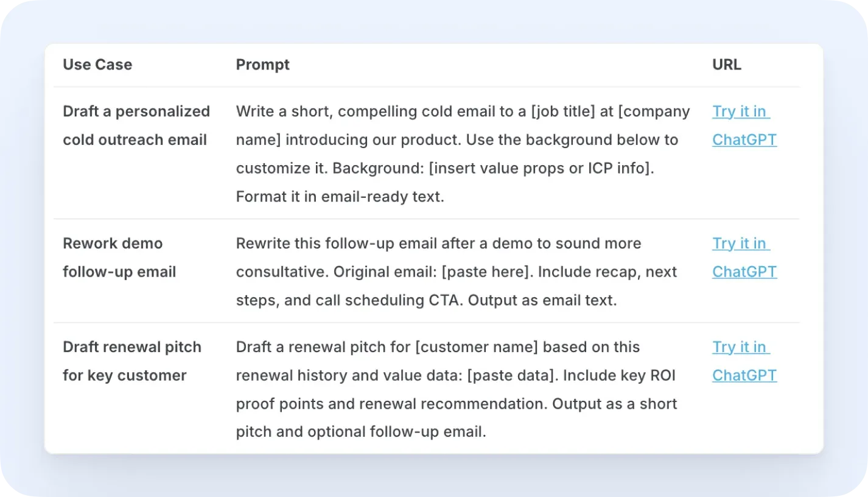Screen dimensions: 868x497
Task: Open the ChatGPT link for renewal pitch row
Action: click(x=744, y=361)
